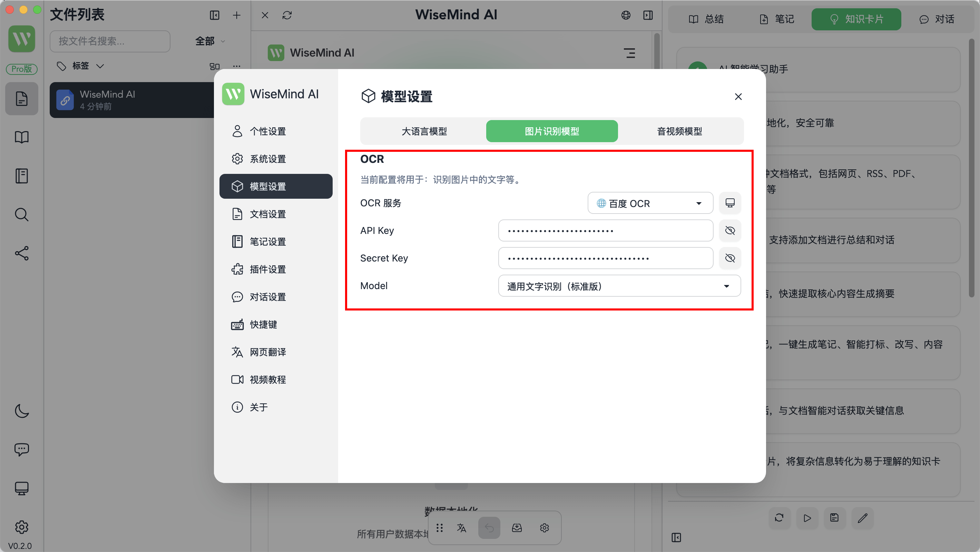Viewport: 980px width, 552px height.
Task: Open 关于 in settings menu
Action: [x=276, y=407]
